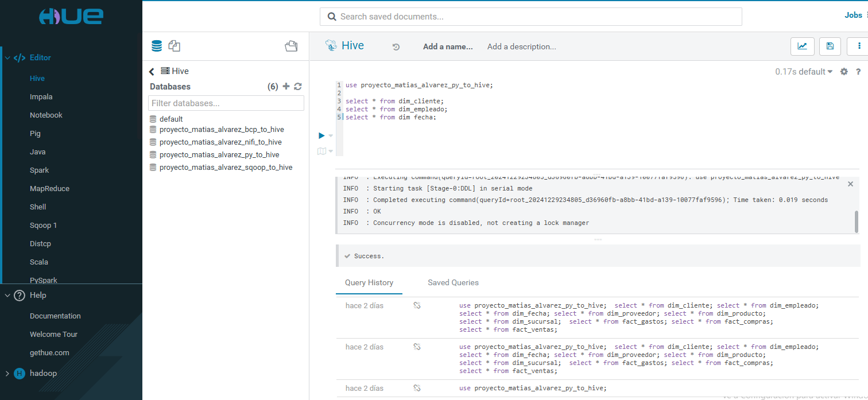Click the explain query map icon
This screenshot has width=868, height=400.
(321, 151)
